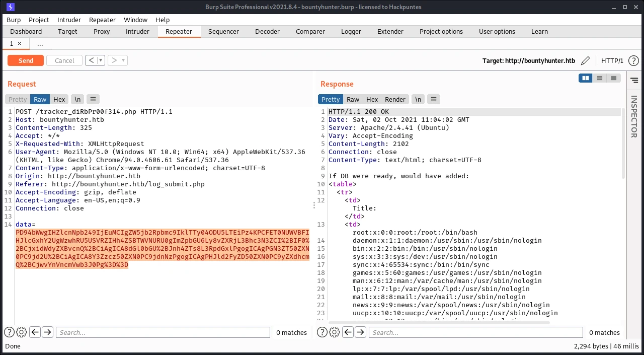The width and height of the screenshot is (644, 355).
Task: Go to previous match in Request search
Action: point(35,332)
